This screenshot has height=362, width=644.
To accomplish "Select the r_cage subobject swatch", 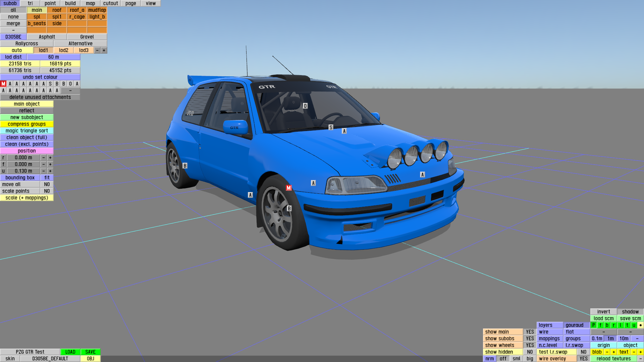I will click(x=77, y=17).
